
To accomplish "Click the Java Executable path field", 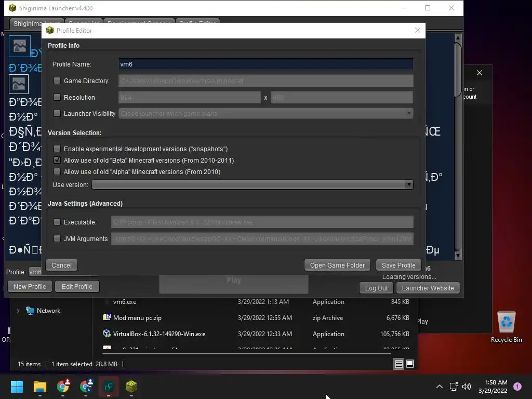I will pos(262,222).
